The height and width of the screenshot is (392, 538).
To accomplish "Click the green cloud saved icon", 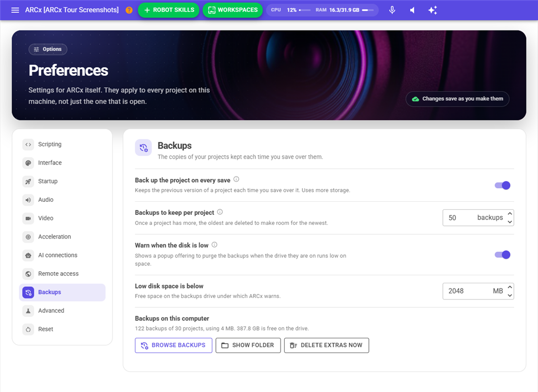I will pos(416,99).
